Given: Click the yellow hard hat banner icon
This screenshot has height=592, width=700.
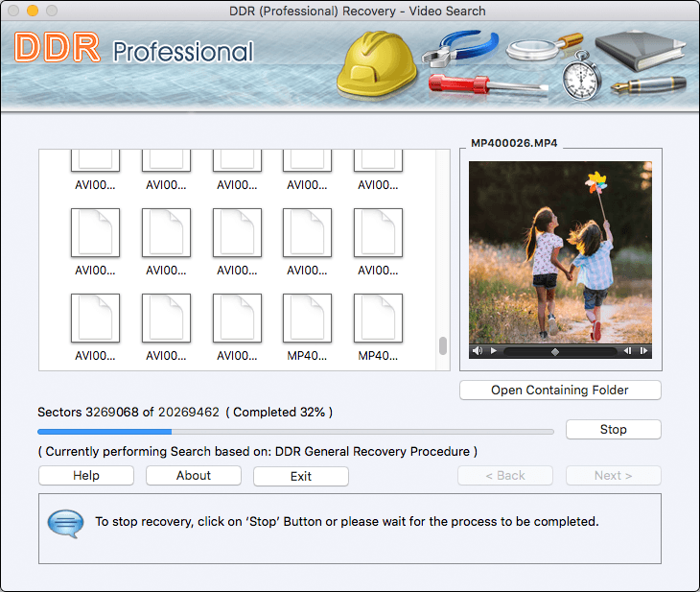Looking at the screenshot, I should point(376,63).
